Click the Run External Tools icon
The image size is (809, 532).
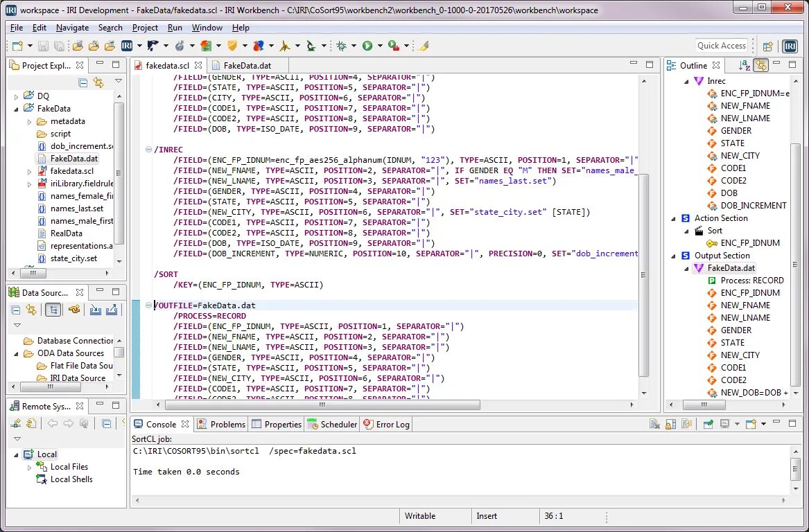pos(394,46)
